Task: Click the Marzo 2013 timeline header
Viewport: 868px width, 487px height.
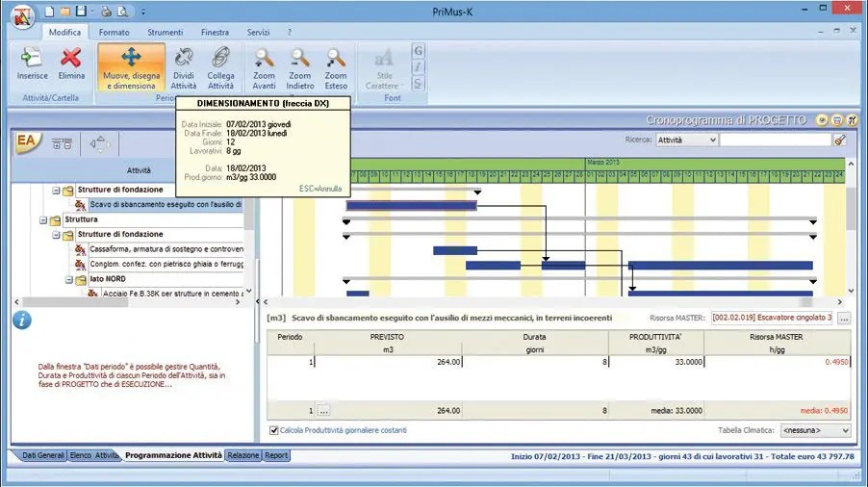Action: (x=603, y=163)
